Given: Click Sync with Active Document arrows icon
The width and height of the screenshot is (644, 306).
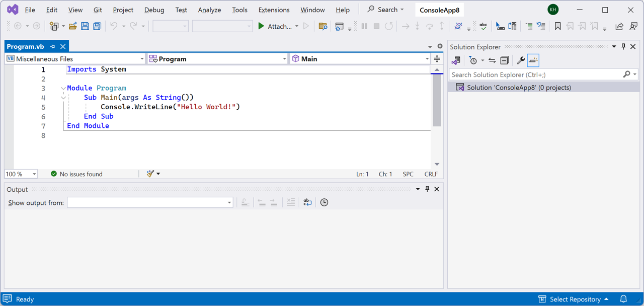Looking at the screenshot, I should [492, 60].
